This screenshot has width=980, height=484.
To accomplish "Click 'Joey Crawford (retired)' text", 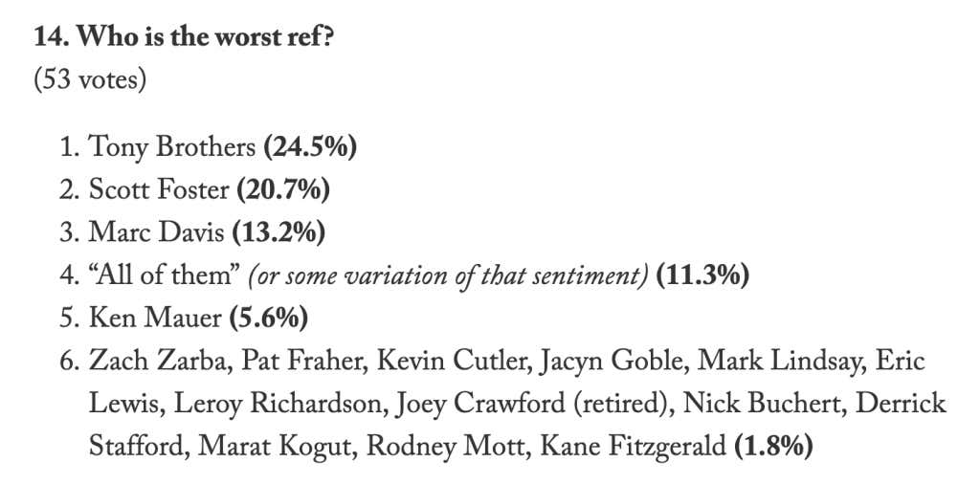I will 532,405.
